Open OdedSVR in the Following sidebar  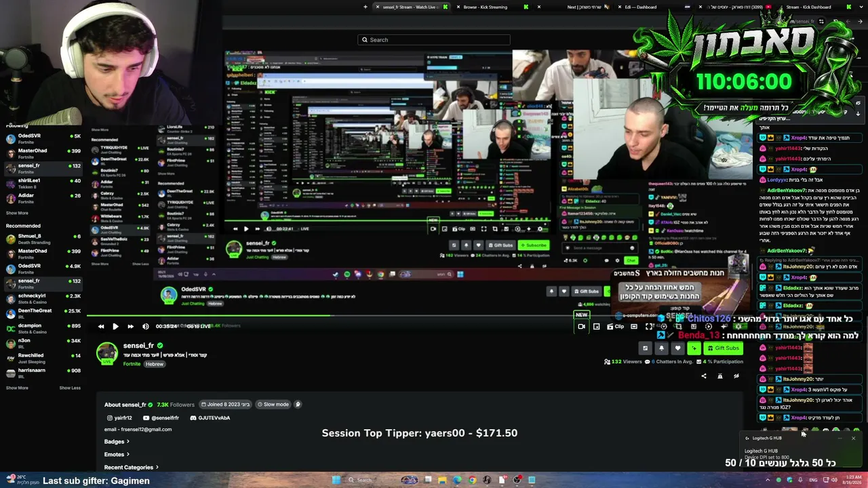click(43, 138)
